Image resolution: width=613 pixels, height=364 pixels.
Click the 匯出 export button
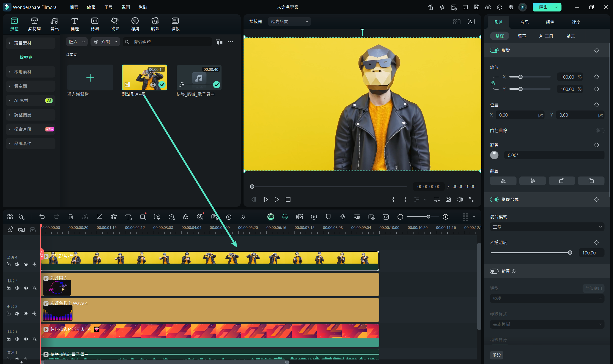coord(543,7)
